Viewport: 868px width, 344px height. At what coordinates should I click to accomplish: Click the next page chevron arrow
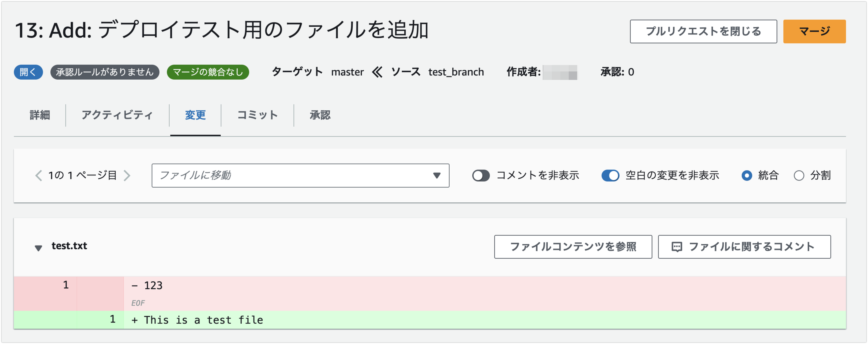pyautogui.click(x=127, y=176)
